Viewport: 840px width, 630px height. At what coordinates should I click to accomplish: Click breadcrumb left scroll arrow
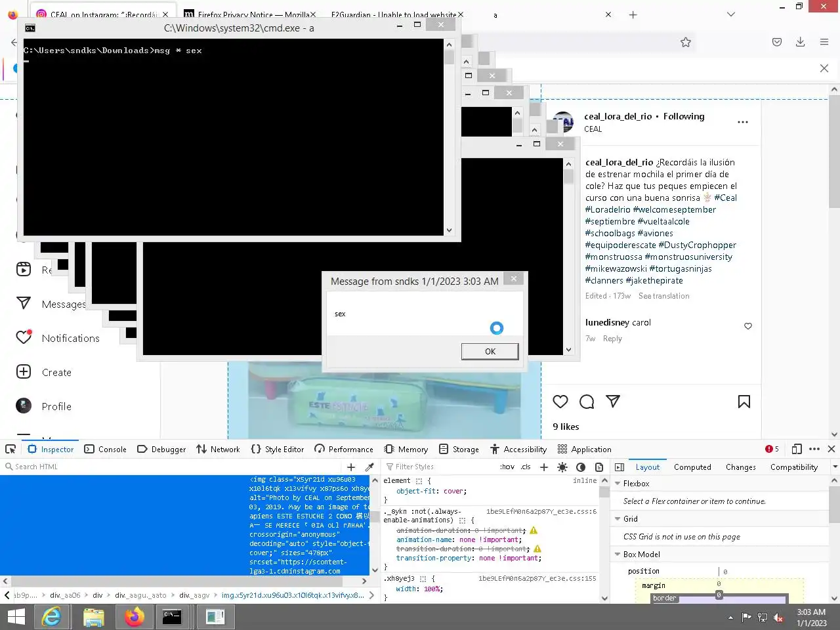(x=7, y=596)
